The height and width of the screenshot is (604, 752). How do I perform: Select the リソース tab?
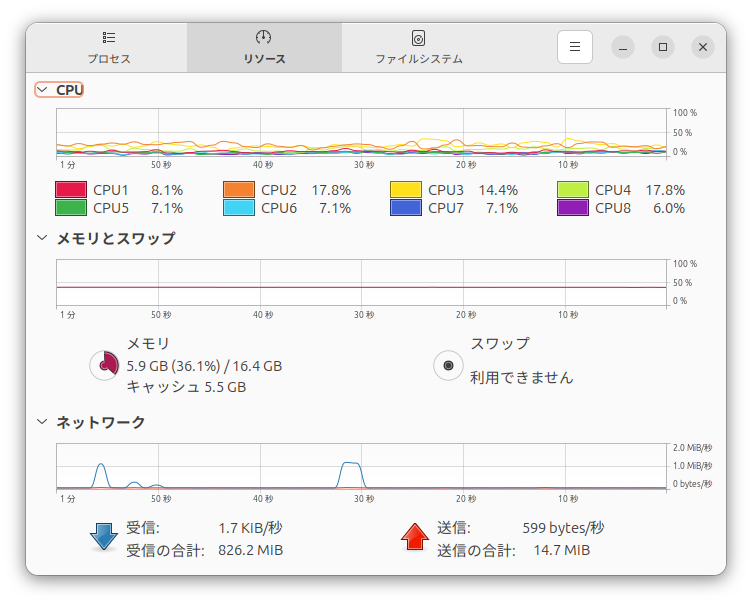pyautogui.click(x=264, y=47)
